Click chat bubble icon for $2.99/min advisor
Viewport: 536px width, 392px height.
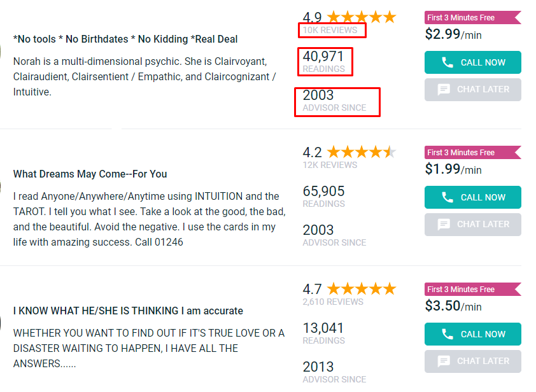[444, 90]
